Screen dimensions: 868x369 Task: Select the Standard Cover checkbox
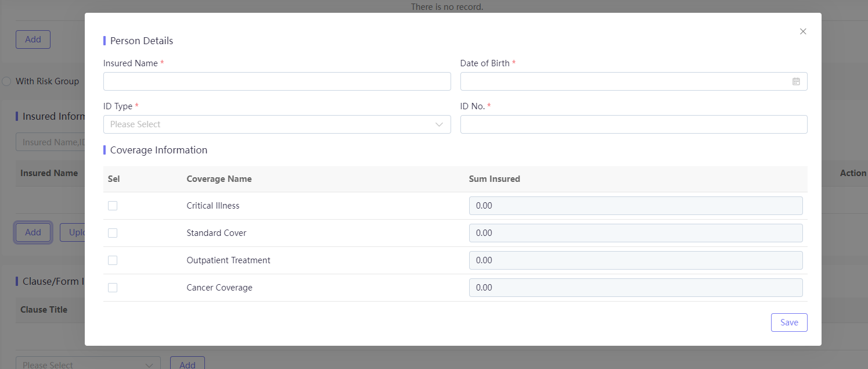coord(113,233)
